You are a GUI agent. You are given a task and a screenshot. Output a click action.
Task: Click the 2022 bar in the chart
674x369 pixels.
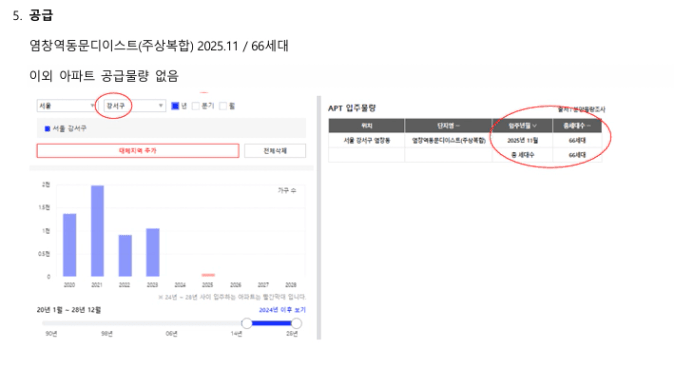pos(125,256)
